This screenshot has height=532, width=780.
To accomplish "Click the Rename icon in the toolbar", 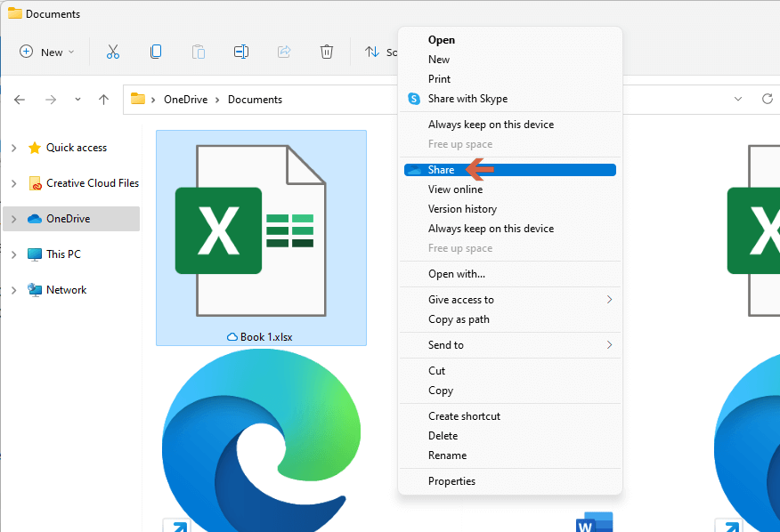I will pos(241,52).
